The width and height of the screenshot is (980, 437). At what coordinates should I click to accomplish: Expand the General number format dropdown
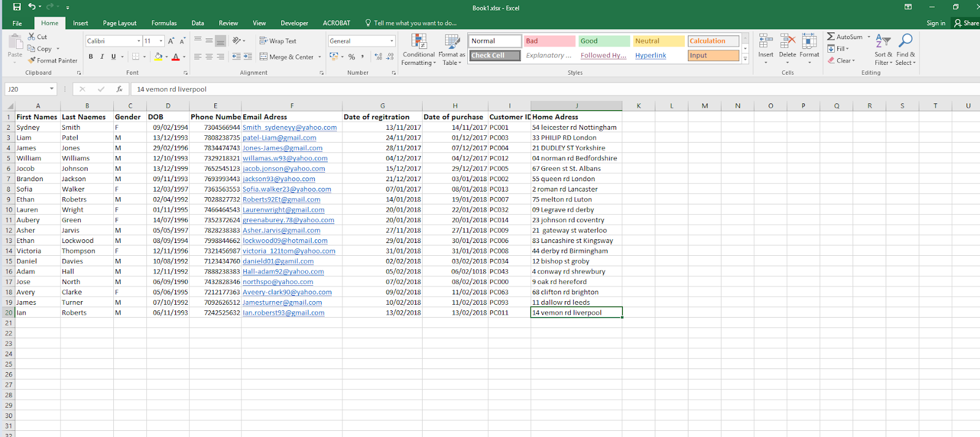pos(392,41)
